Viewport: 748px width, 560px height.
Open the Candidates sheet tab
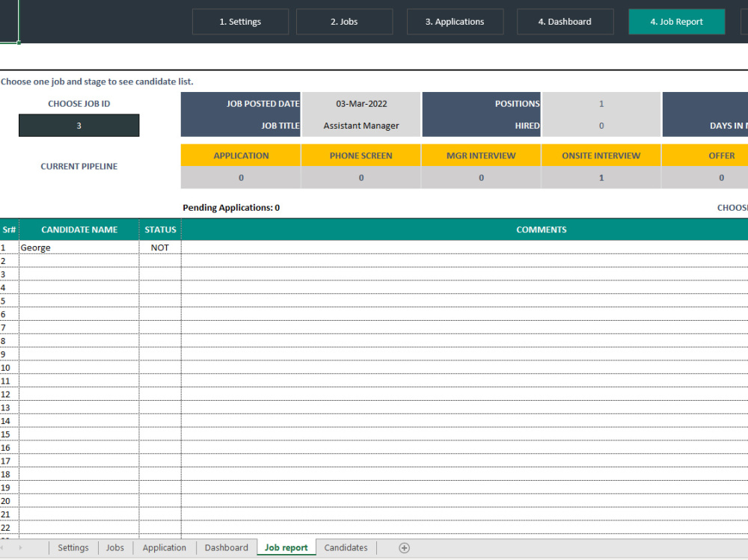point(346,547)
